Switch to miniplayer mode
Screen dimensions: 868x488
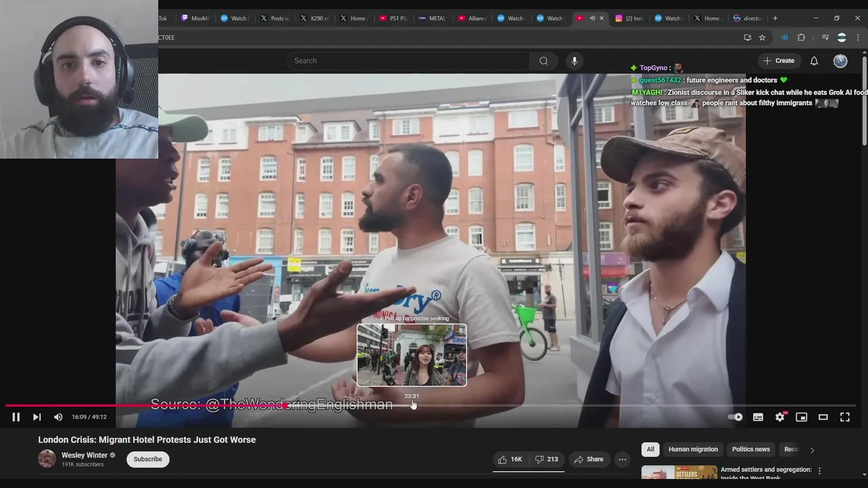802,417
